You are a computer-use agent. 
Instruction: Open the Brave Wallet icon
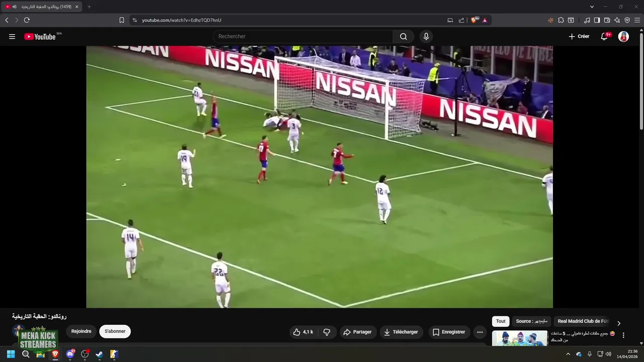tap(607, 20)
